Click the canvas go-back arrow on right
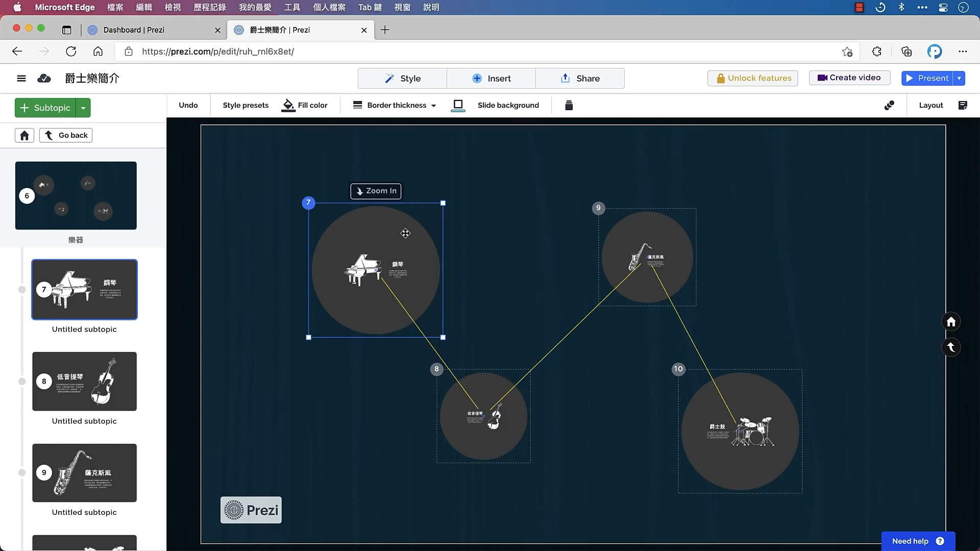Image resolution: width=980 pixels, height=551 pixels. tap(951, 347)
